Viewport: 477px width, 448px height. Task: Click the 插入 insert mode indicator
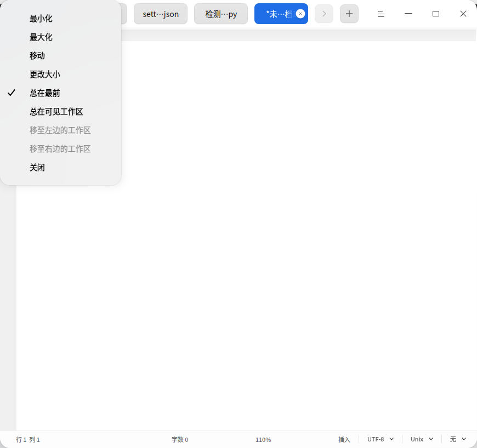coord(344,439)
